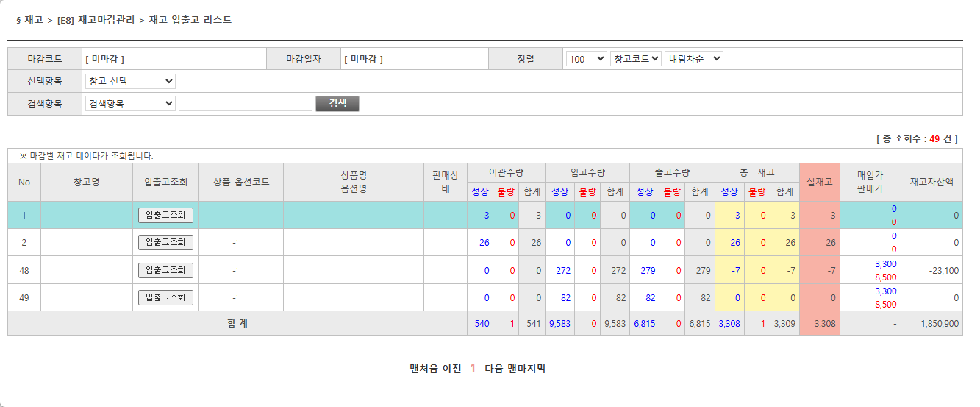This screenshot has height=407, width=980.
Task: Expand the 창고 선택 dropdown
Action: pyautogui.click(x=130, y=81)
